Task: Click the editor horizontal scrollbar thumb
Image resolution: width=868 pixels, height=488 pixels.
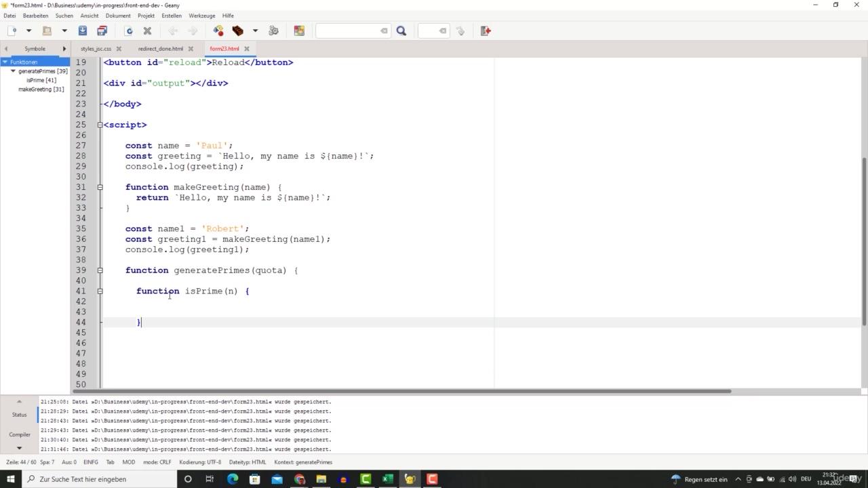Action: pos(402,391)
